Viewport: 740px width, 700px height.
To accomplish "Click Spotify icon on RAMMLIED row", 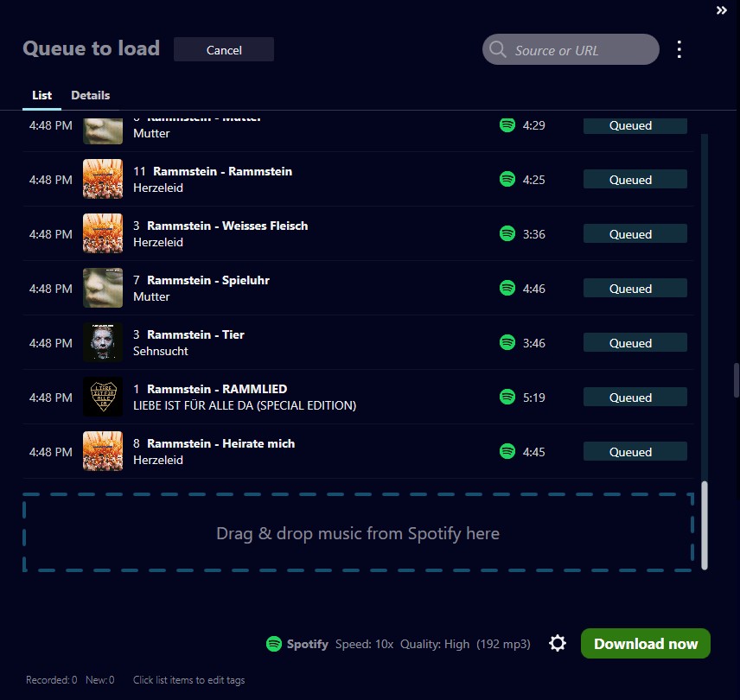I will 507,398.
